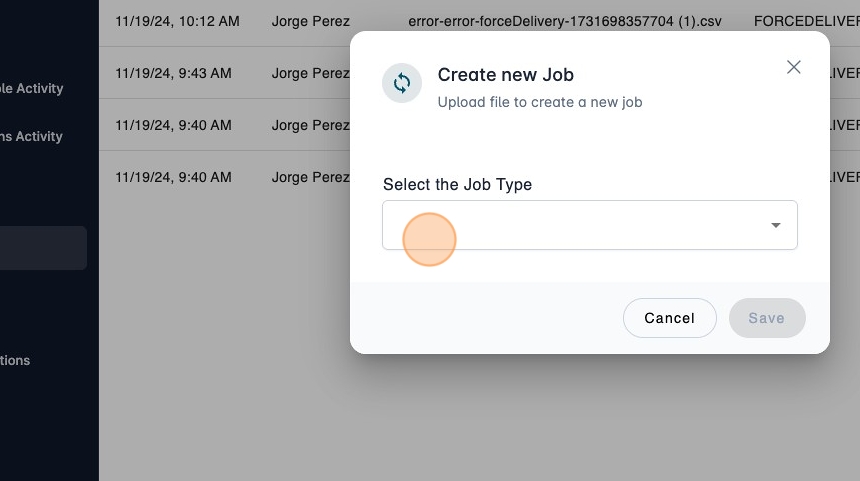
Task: Close the Create new Job dialog
Action: 794,67
